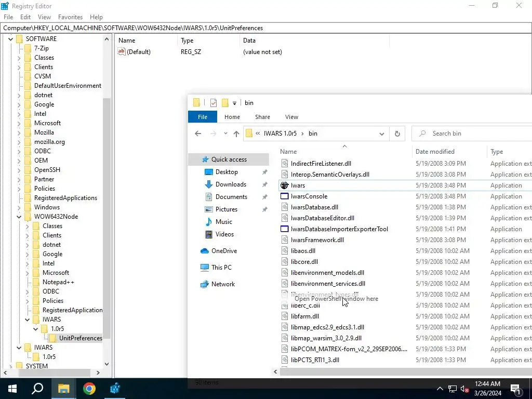Viewport: 532px width, 399px height.
Task: Click the registry path address bar
Action: [x=266, y=28]
